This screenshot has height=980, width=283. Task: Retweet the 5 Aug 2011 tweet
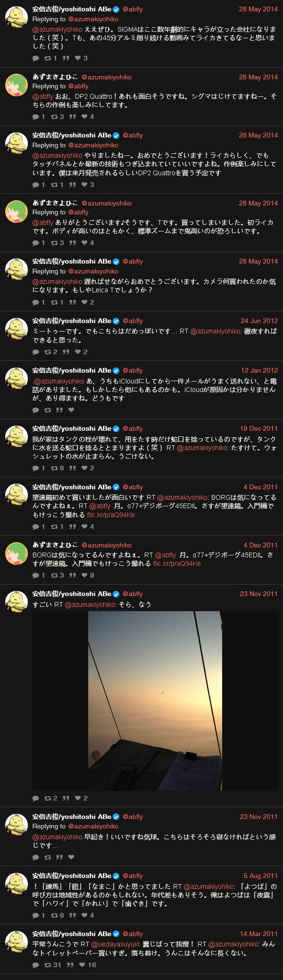point(54,915)
